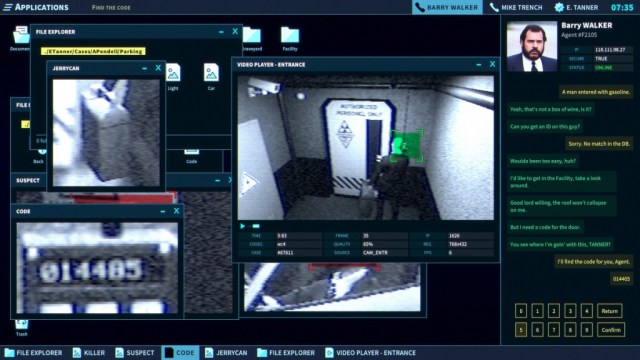The width and height of the screenshot is (640, 360).
Task: Click the Back icon in the rear File Explorer
Action: pos(38,157)
